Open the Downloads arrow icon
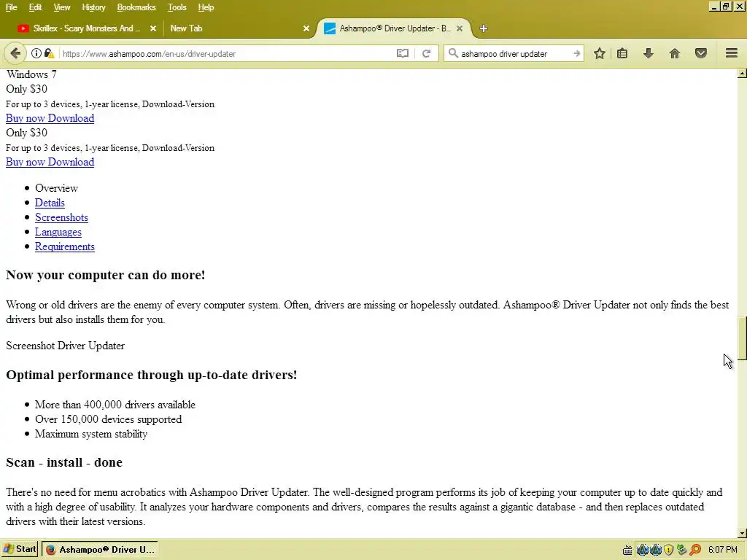 tap(649, 53)
